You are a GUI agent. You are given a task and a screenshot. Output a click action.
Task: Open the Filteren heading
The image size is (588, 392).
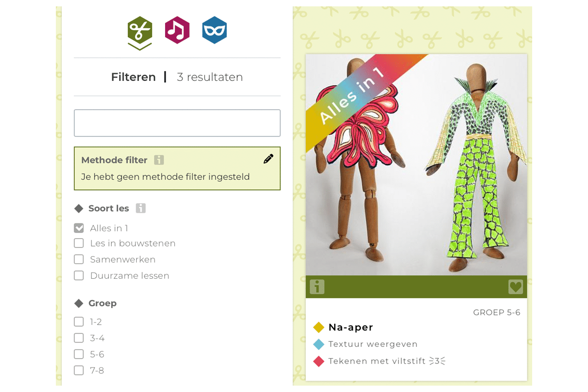coord(133,77)
